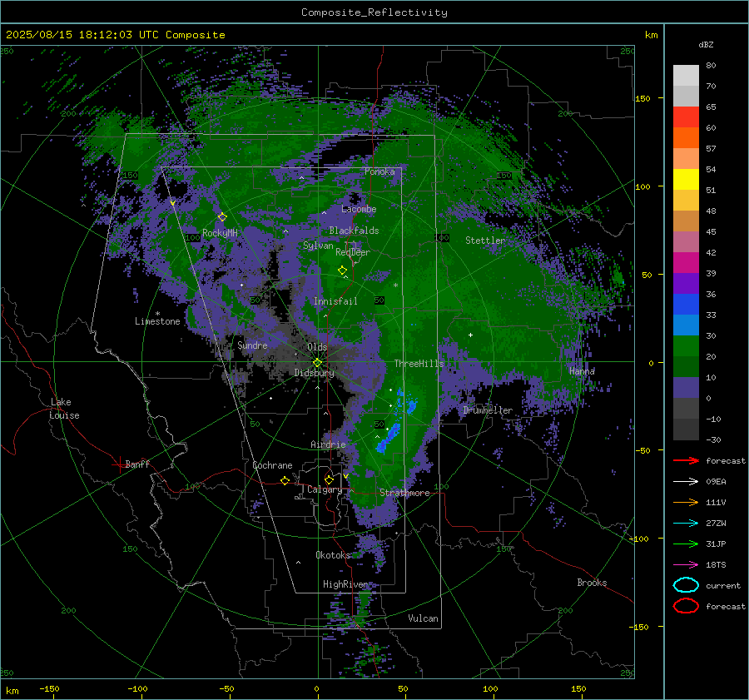Click the white plus marker west of Hanna
This screenshot has width=749, height=700.
pyautogui.click(x=470, y=335)
